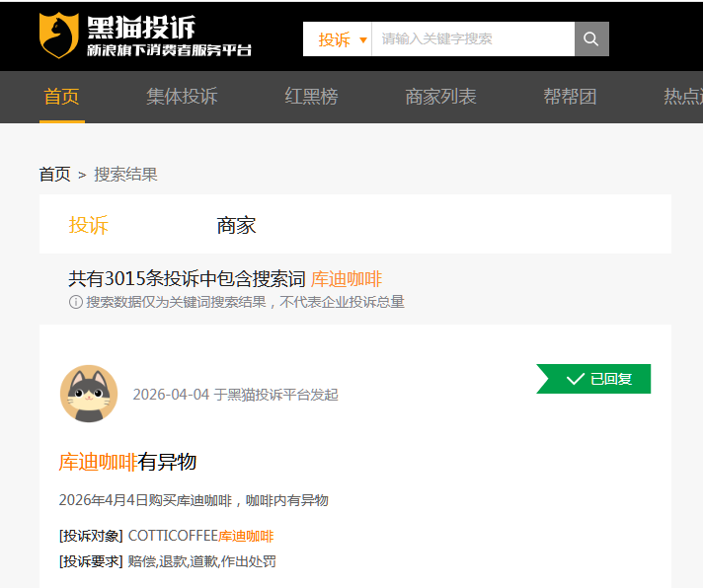Click the highlighted 库迪咖啡 search keyword
The height and width of the screenshot is (588, 703).
(347, 279)
